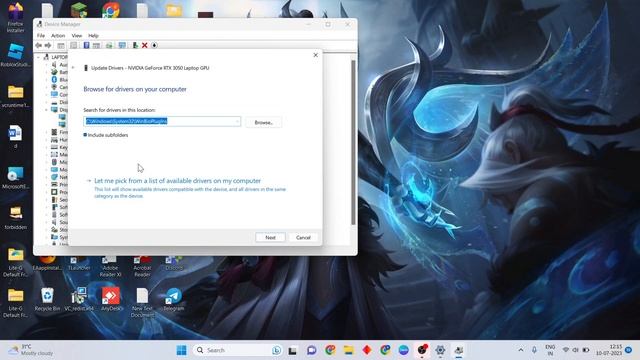Screen dimensions: 640x360
Task: Click the Device Manager taskbar icon
Action: click(x=459, y=350)
